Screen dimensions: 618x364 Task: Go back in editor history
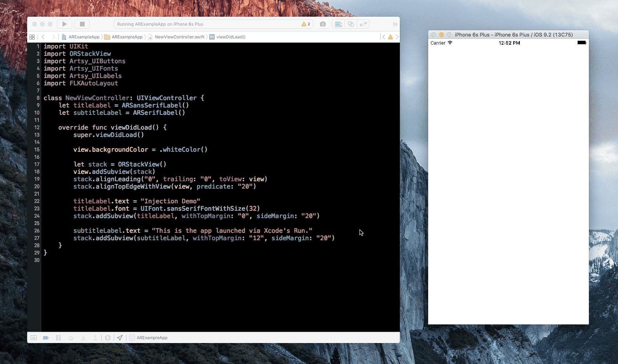click(43, 37)
